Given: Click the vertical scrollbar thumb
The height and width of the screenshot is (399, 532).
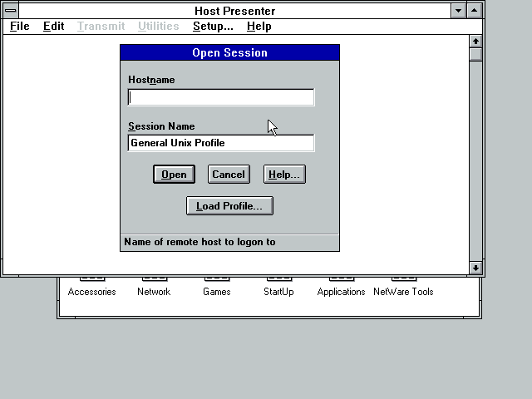Looking at the screenshot, I should 475,55.
